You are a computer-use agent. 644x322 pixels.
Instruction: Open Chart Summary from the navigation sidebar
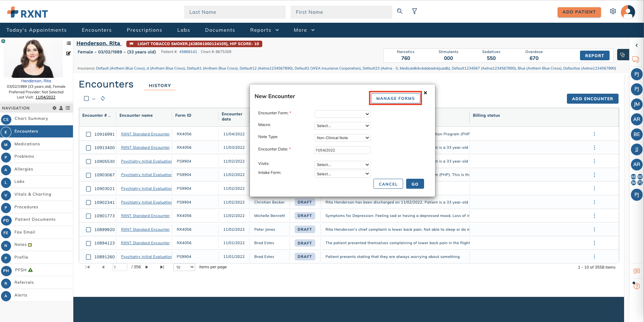coord(31,118)
